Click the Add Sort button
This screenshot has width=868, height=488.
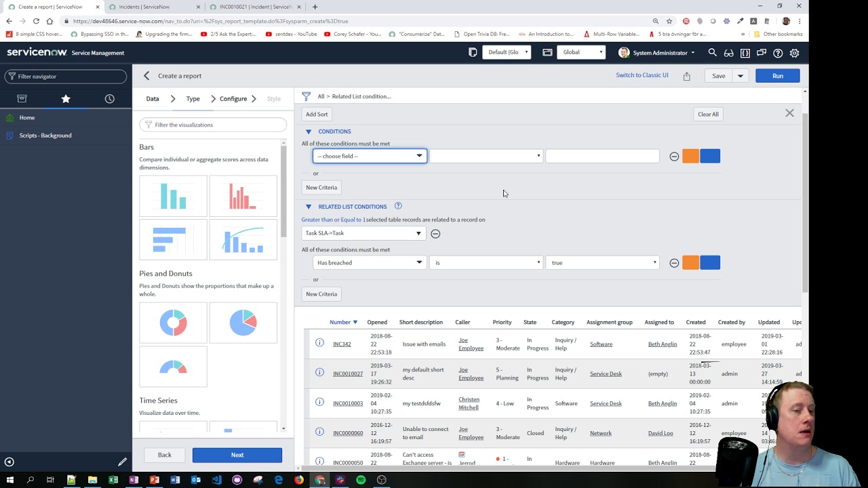pos(317,114)
